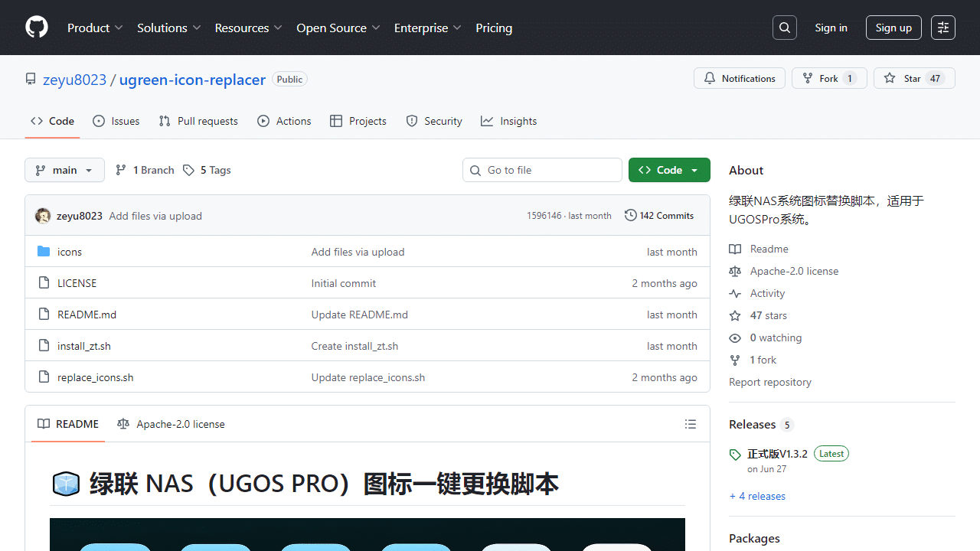Open the + 4 releases link
Screen dimensions: 980x551
[757, 496]
